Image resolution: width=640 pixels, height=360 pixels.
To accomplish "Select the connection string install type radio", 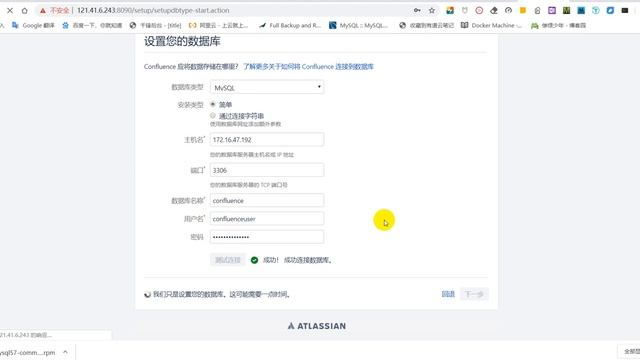I will click(213, 116).
